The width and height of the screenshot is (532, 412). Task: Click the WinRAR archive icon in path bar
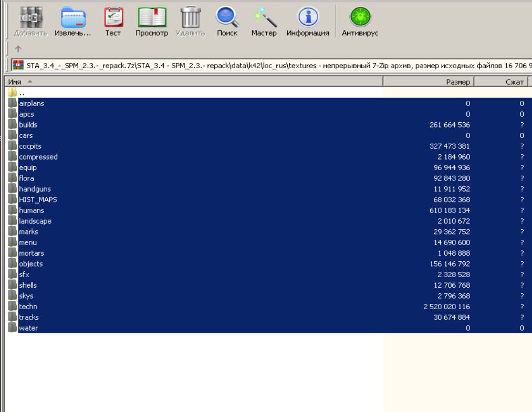point(18,65)
